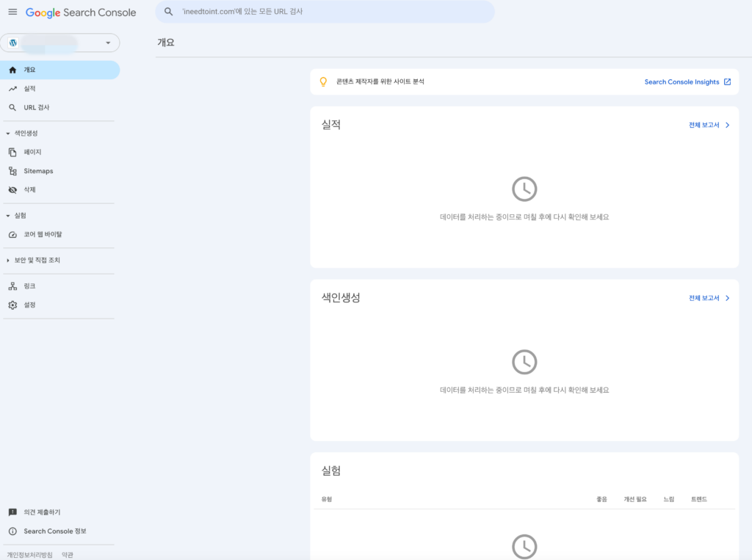This screenshot has height=560, width=752.
Task: Click the trend line icon for 실적
Action: coord(12,89)
